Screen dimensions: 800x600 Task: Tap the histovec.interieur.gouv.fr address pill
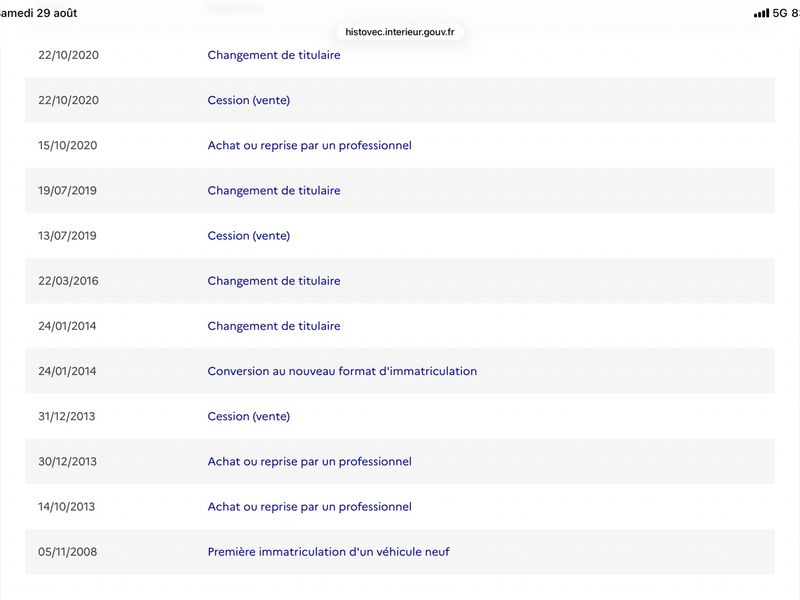pos(399,32)
